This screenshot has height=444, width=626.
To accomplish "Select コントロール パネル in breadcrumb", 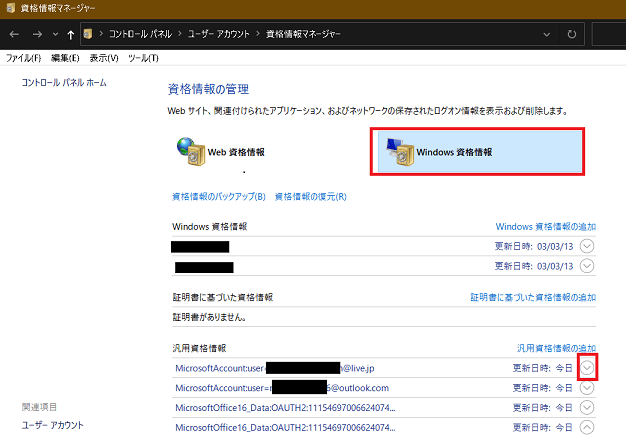I will click(140, 34).
